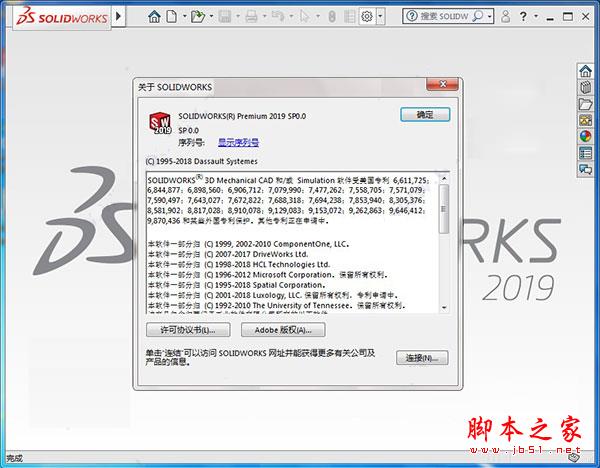Open the Help question mark menu
This screenshot has height=468, width=600.
tap(523, 16)
